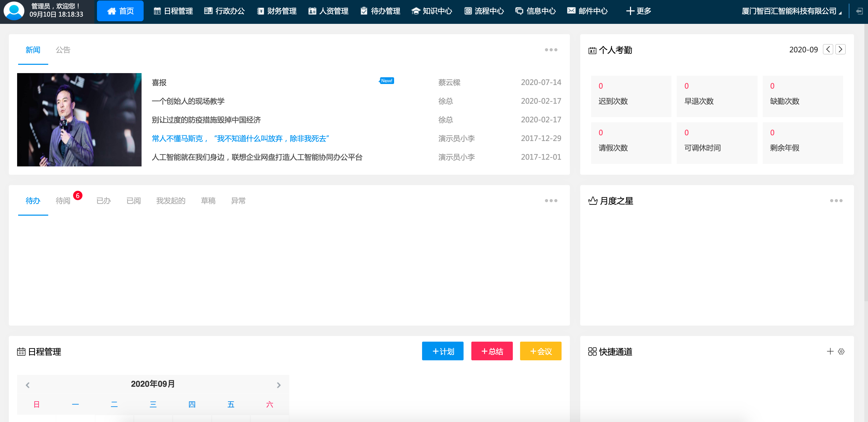Image resolution: width=868 pixels, height=422 pixels.
Task: Select the 异常 tab
Action: (x=238, y=201)
